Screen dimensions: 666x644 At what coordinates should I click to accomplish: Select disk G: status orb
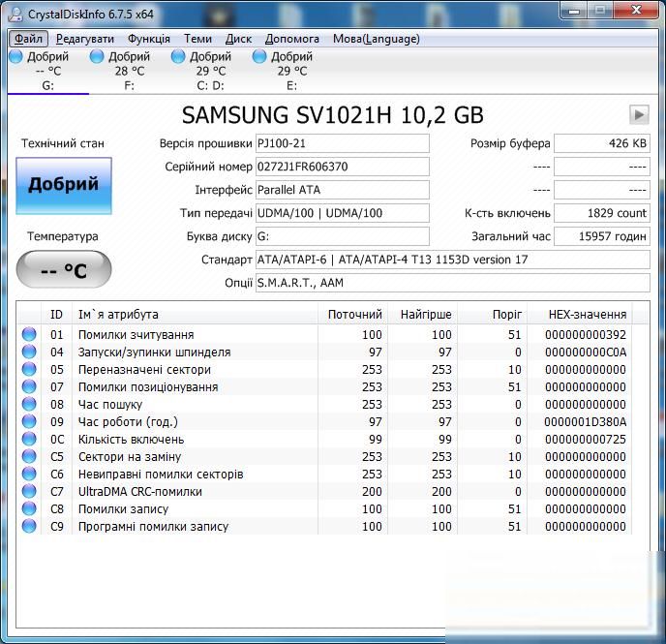pyautogui.click(x=15, y=56)
